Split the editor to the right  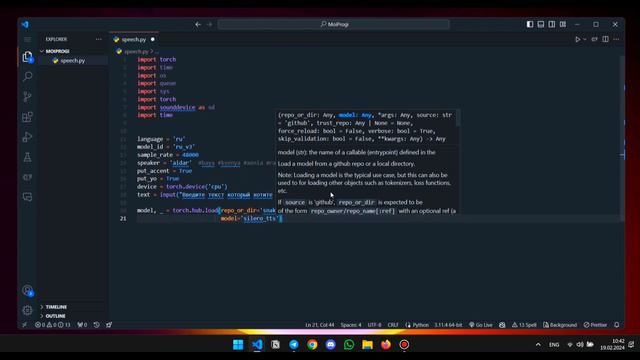click(x=605, y=39)
